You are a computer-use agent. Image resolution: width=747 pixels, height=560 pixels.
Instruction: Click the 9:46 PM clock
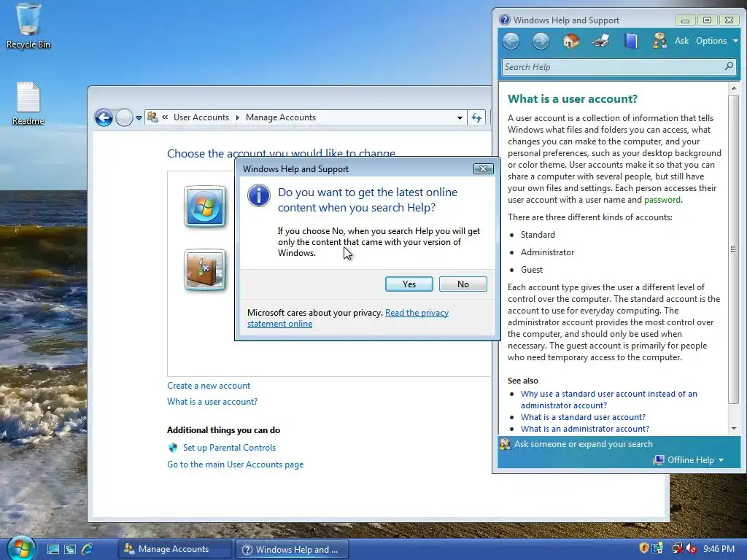[x=719, y=549]
